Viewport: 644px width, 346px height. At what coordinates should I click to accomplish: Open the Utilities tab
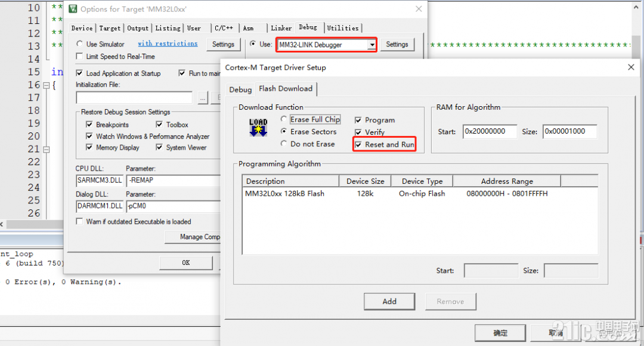(x=343, y=28)
